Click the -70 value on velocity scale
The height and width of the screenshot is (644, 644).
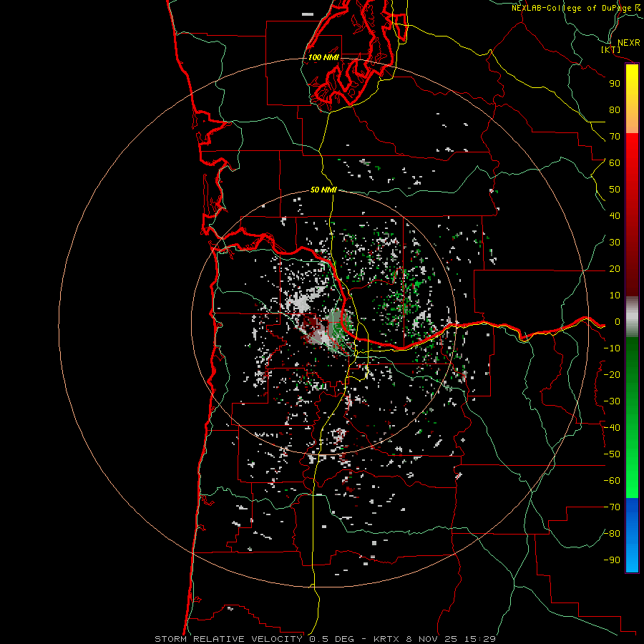click(x=612, y=507)
